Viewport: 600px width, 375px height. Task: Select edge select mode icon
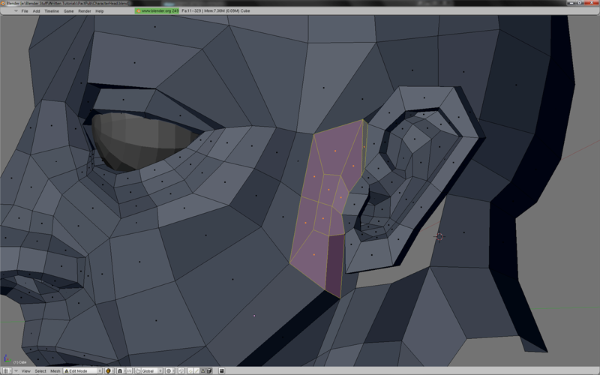(197, 371)
